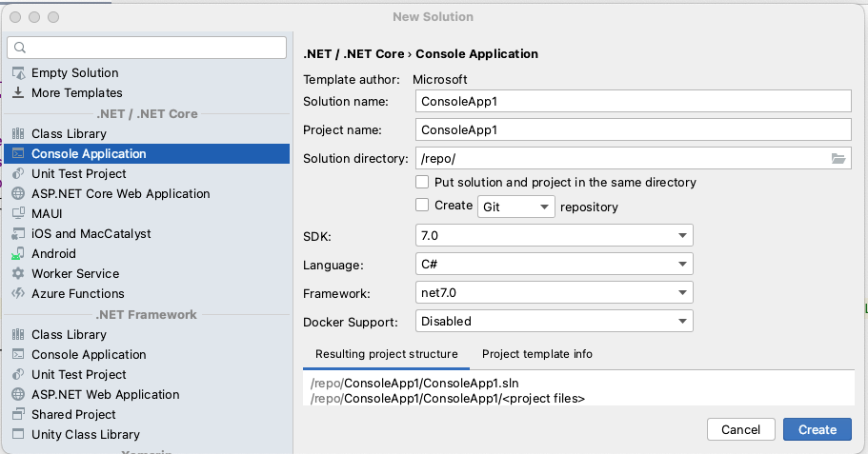Switch to Resulting project structure tab

387,354
